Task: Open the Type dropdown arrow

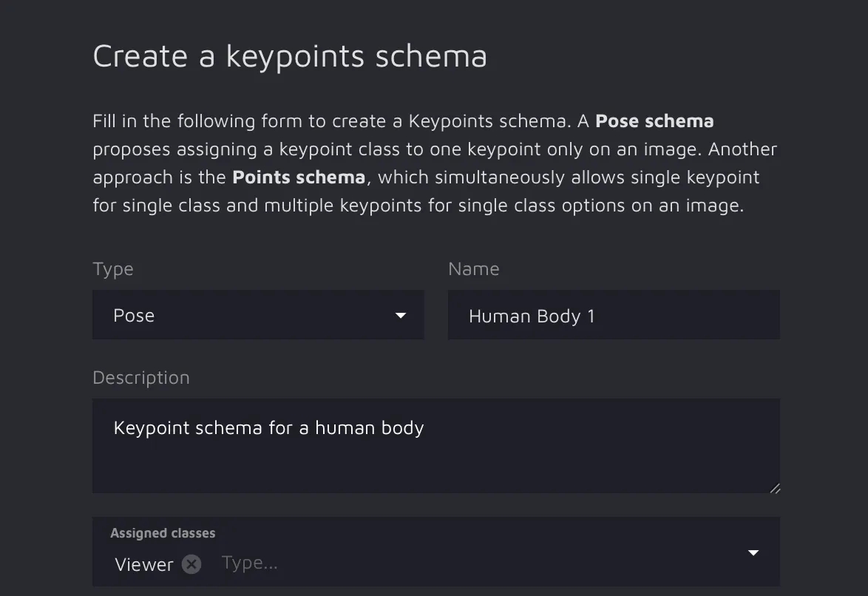Action: pyautogui.click(x=401, y=316)
